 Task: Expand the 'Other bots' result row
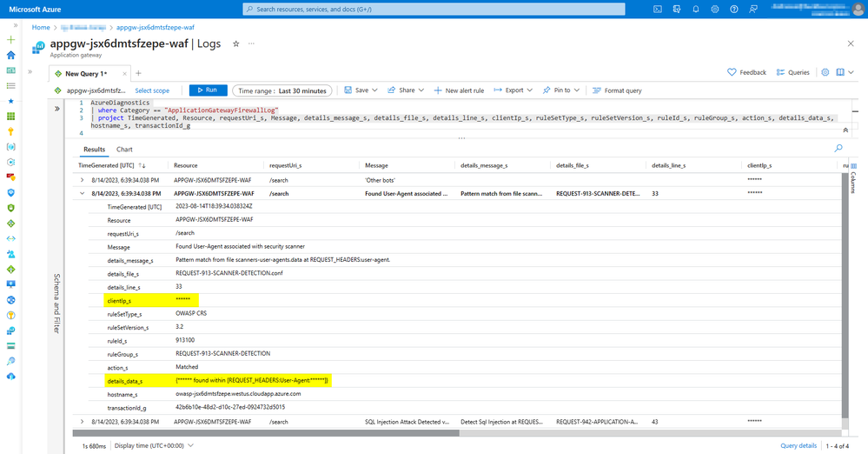pos(82,180)
